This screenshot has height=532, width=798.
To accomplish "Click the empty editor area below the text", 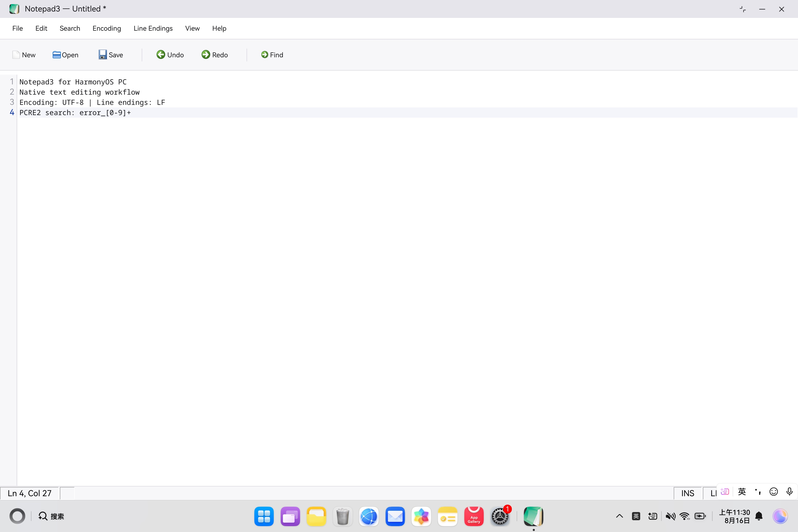I will coord(407,301).
